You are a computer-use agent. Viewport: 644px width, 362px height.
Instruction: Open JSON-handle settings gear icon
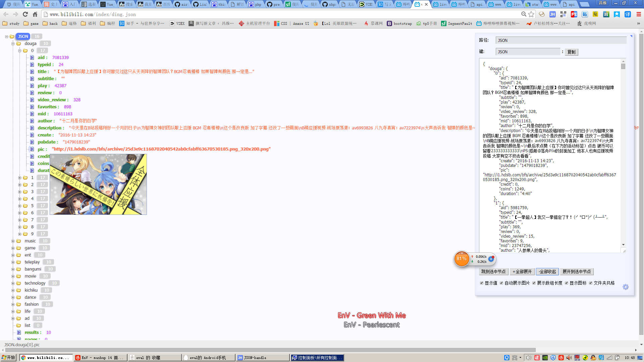(625, 287)
